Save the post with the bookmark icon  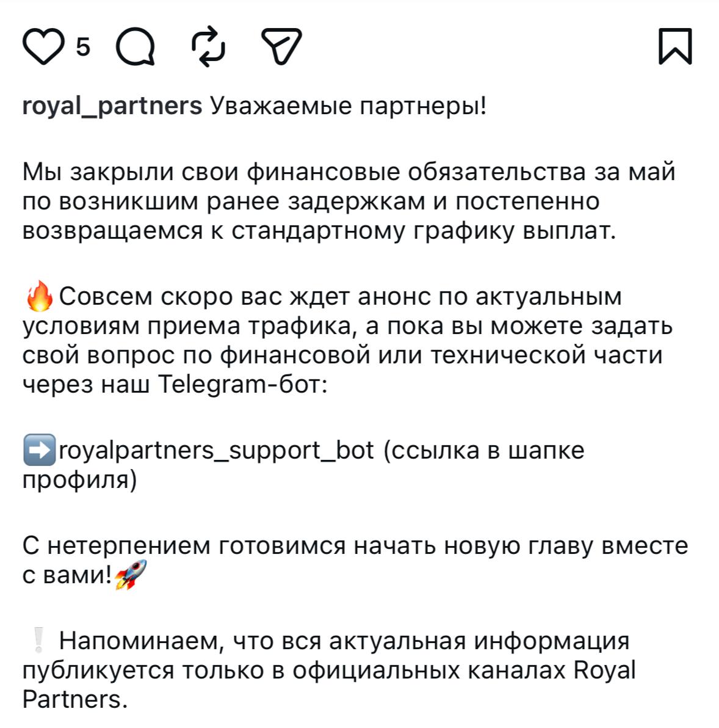point(676,46)
